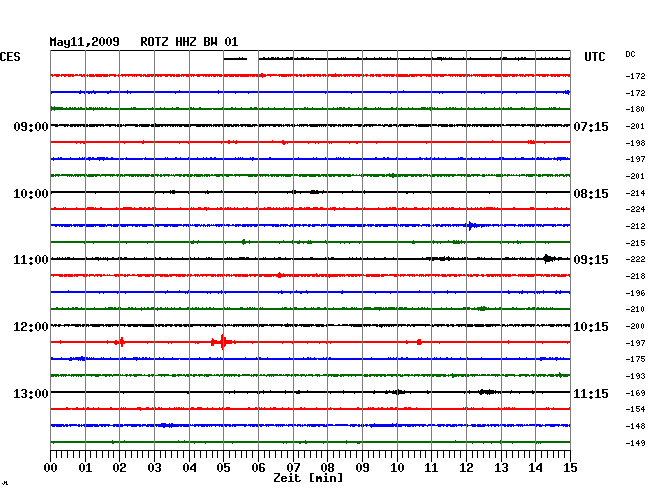Select minute tick label 14

(x=535, y=468)
